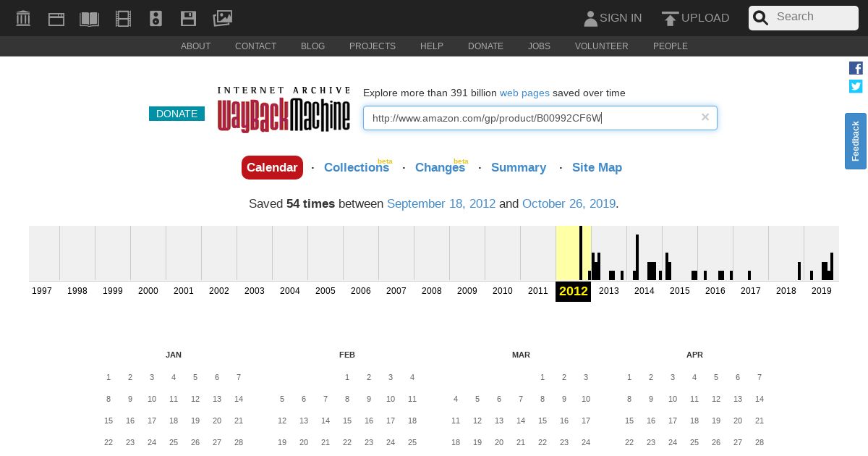Click February 14 in the calendar
The width and height of the screenshot is (868, 456).
(325, 421)
